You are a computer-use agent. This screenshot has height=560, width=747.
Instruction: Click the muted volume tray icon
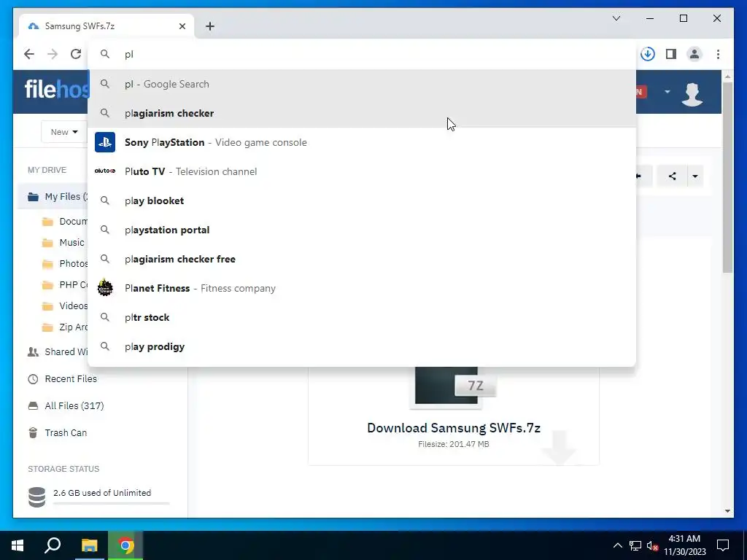click(x=652, y=545)
